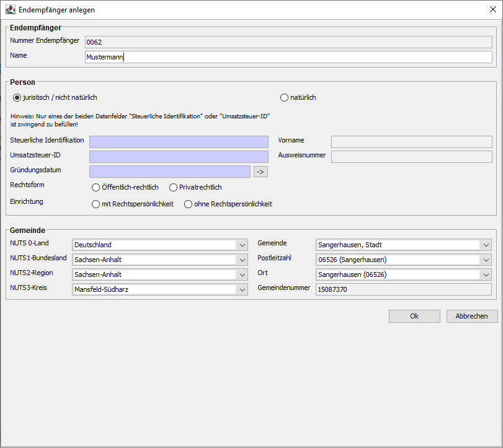503x448 pixels.
Task: Expand the NUTS1-Bundesland dropdown
Action: point(160,260)
